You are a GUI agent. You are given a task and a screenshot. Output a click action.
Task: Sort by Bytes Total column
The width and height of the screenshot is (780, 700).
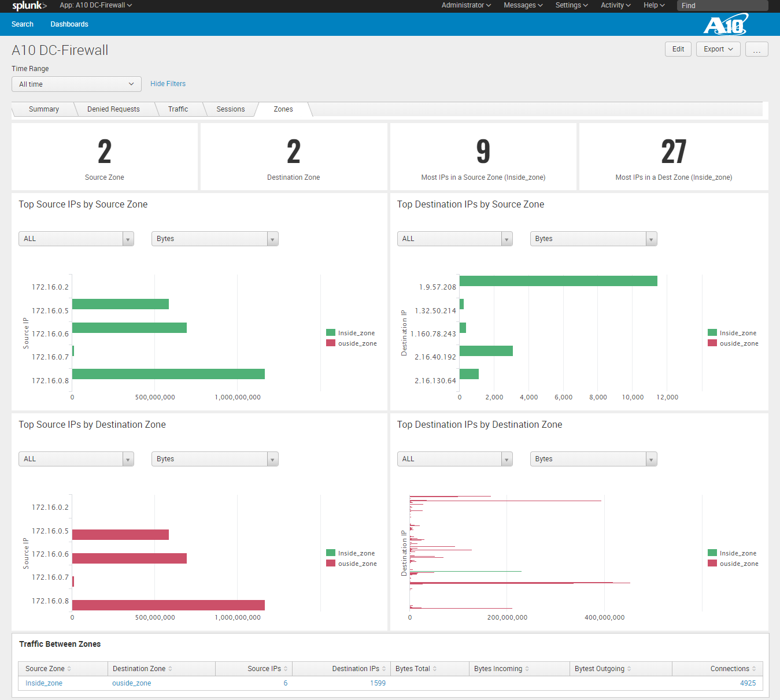click(416, 669)
